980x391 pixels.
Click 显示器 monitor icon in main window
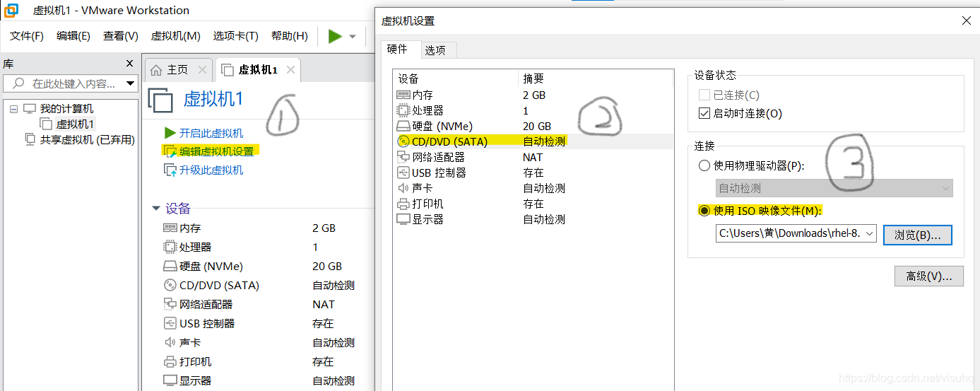pyautogui.click(x=170, y=380)
